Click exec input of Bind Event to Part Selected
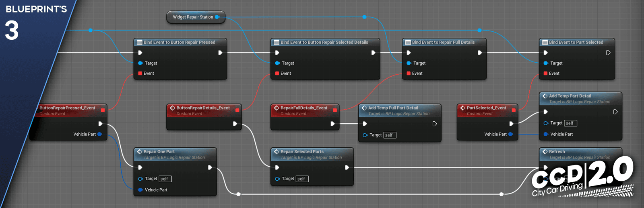This screenshot has height=208, width=644. [x=545, y=53]
